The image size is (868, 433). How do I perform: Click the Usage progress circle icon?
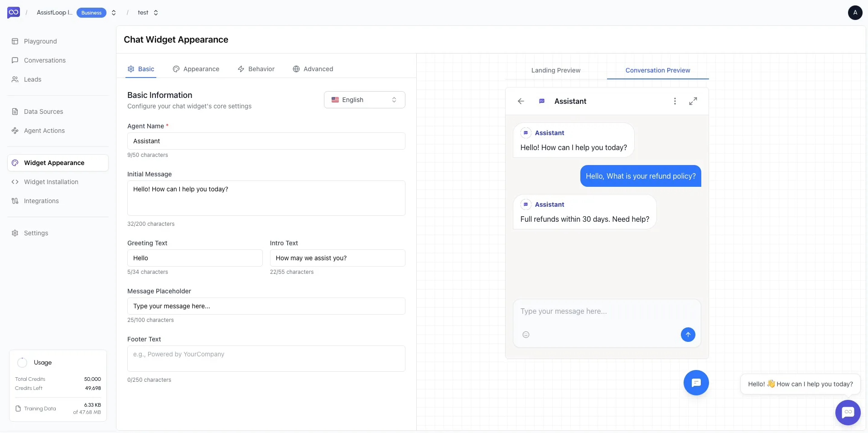pos(22,362)
